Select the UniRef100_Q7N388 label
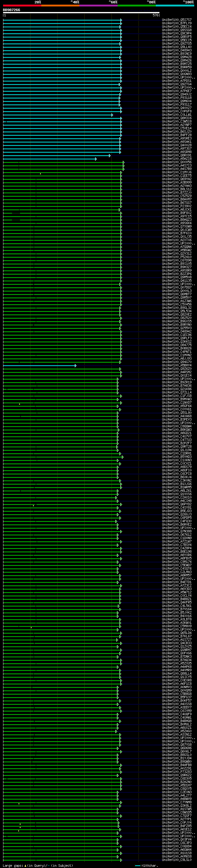 pyautogui.click(x=177, y=531)
